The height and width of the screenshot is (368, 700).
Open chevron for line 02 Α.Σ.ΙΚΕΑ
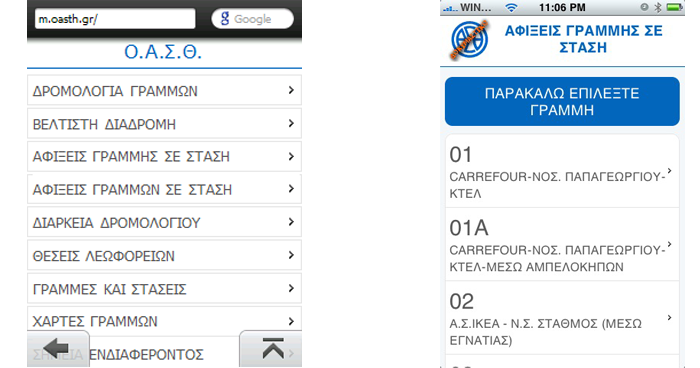[669, 318]
